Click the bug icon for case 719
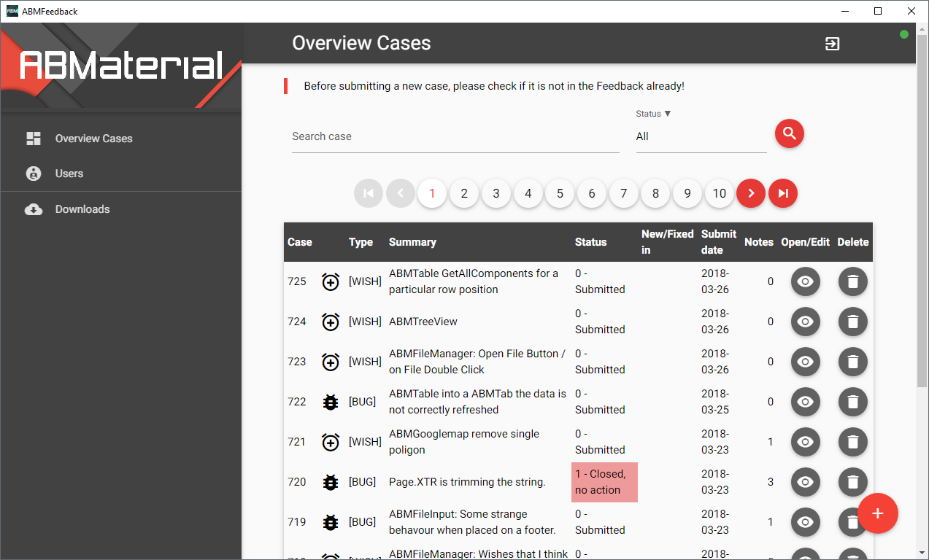Image resolution: width=929 pixels, height=560 pixels. point(331,522)
